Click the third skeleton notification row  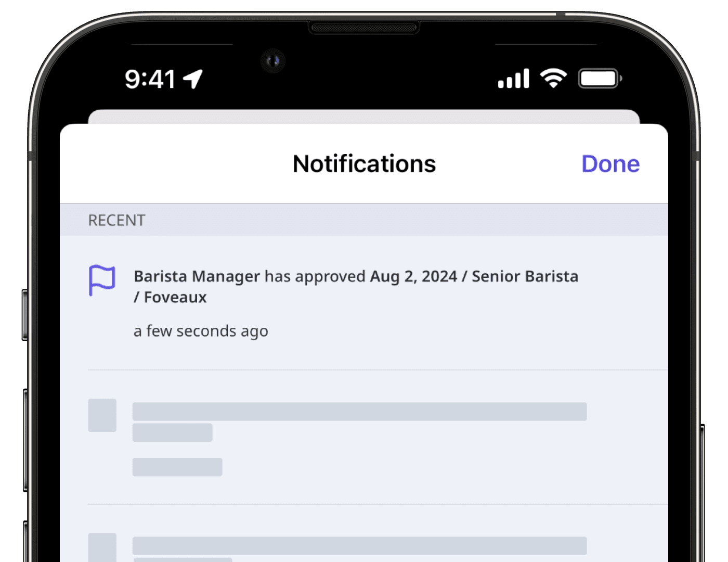(x=359, y=546)
